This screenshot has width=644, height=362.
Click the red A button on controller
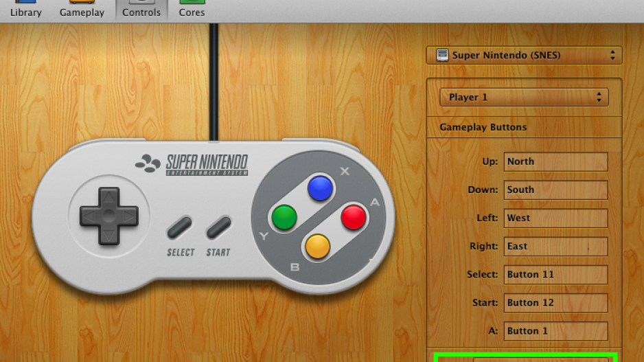[353, 217]
